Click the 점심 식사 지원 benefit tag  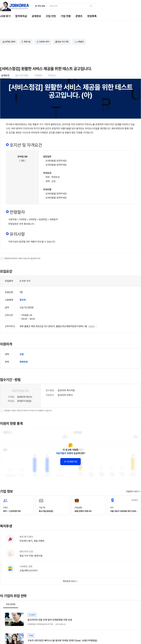pyautogui.click(x=62, y=42)
